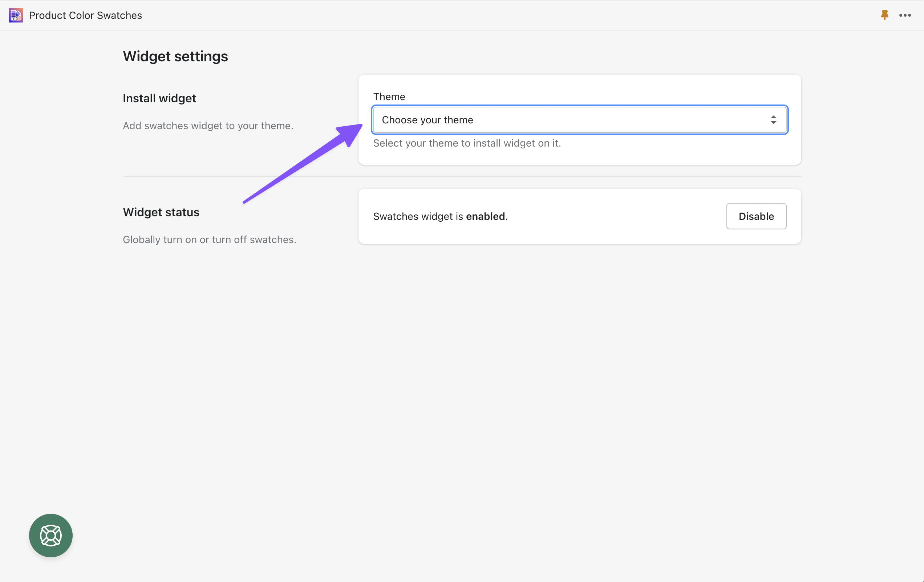Click the 'Select your theme to install' helper text
Viewport: 924px width, 582px height.
[467, 143]
